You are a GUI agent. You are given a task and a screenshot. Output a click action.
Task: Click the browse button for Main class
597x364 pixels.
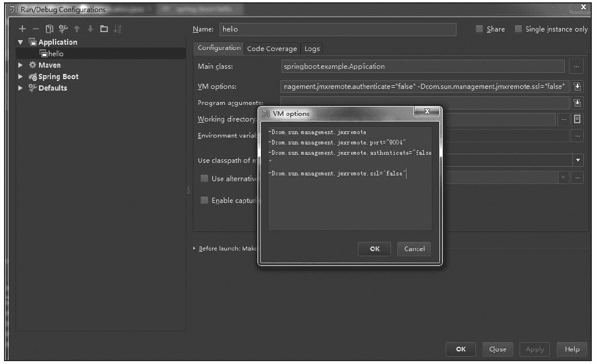[576, 66]
